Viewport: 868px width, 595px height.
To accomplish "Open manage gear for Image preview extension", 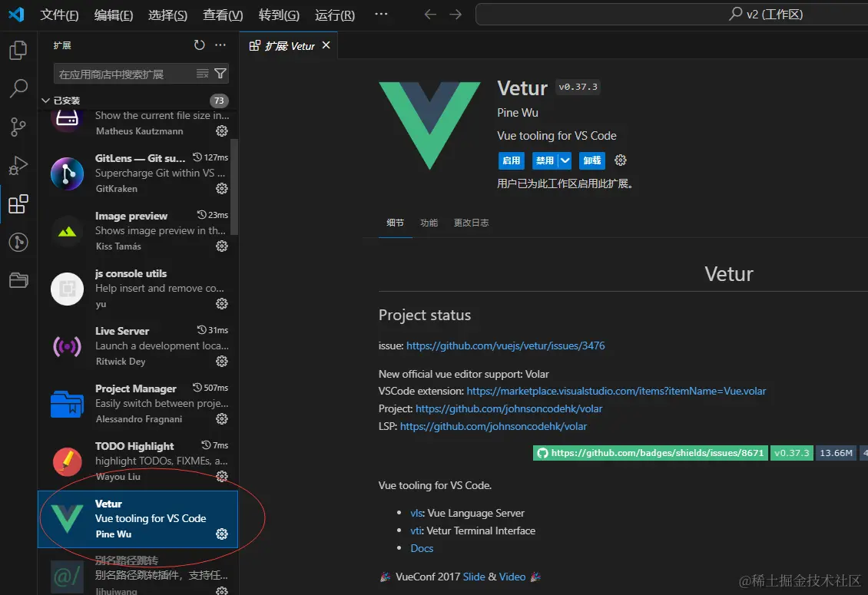I will (222, 246).
